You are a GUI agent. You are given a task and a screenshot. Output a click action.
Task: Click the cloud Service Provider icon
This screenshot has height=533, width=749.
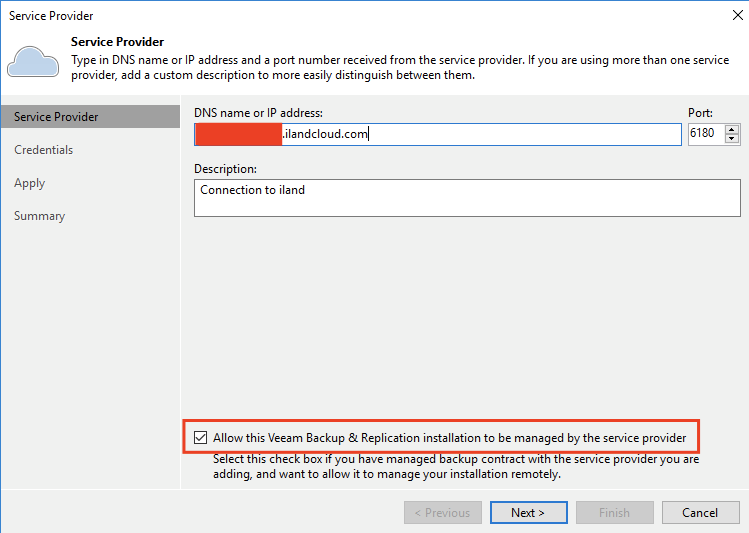[32, 62]
